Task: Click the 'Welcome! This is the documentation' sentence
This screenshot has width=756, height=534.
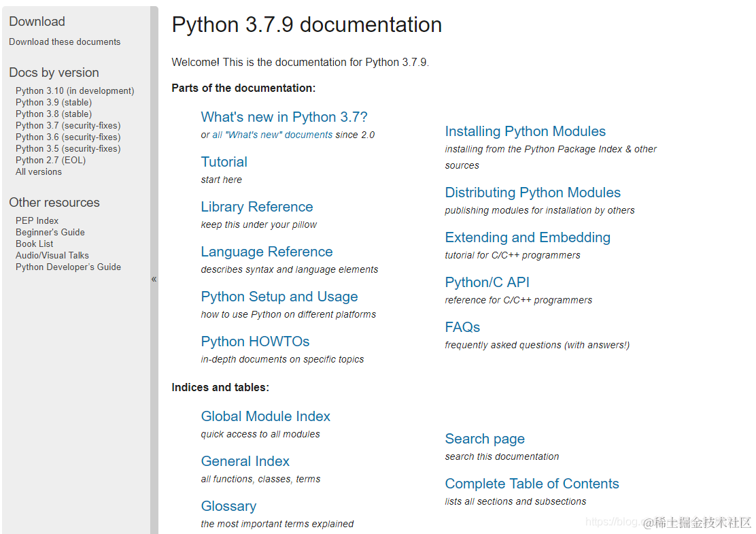Action: pyautogui.click(x=300, y=62)
